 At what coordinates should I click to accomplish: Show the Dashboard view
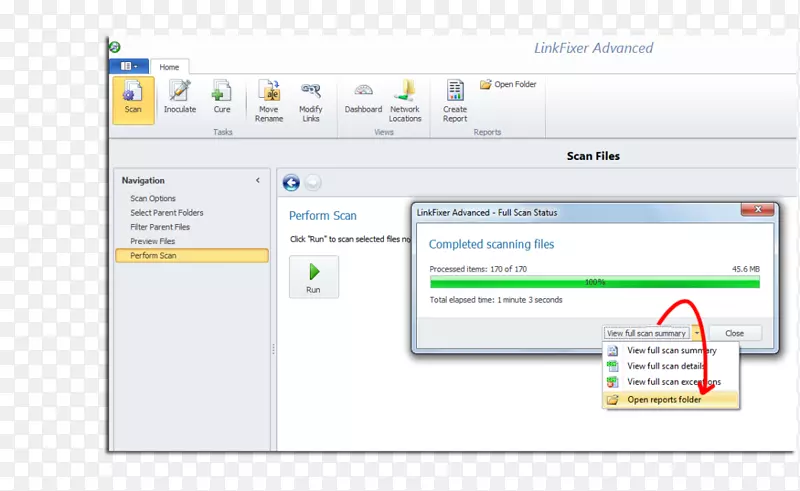363,98
